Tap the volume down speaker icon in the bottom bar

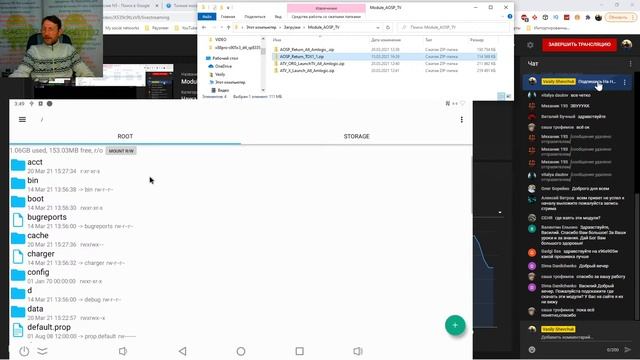(x=122, y=351)
